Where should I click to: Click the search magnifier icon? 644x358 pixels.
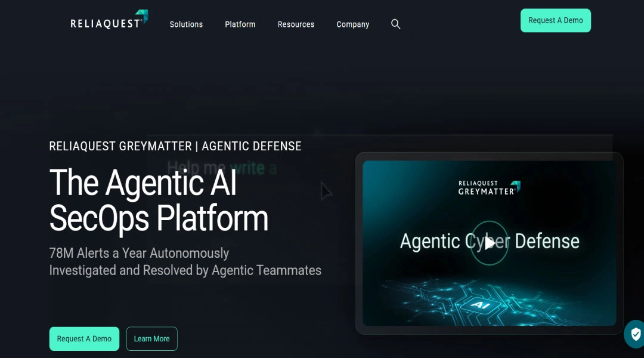[x=395, y=24]
